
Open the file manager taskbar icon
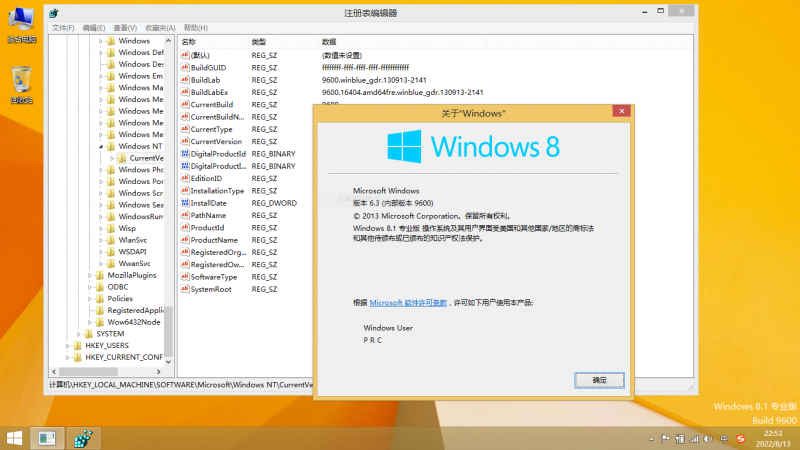(47, 438)
